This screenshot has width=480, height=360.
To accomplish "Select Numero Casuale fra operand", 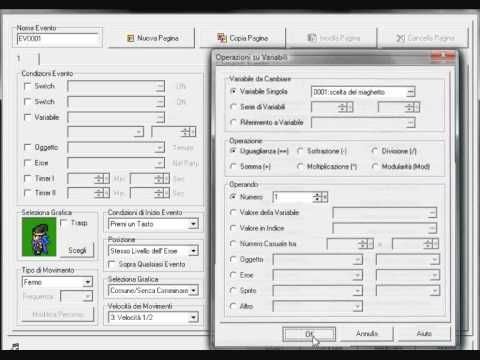I will coord(233,244).
